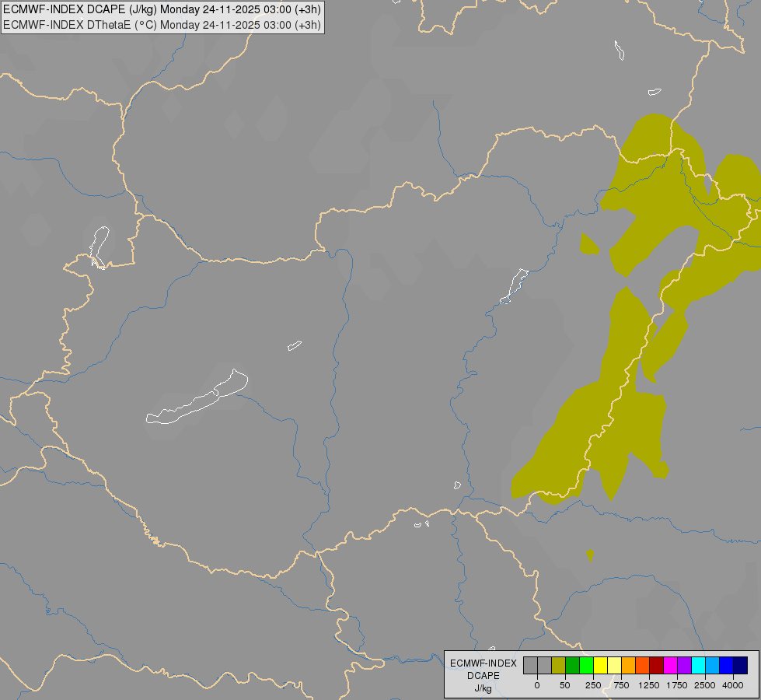The height and width of the screenshot is (700, 761).
Task: Click the large elongated lake outline
Action: click(x=197, y=397)
